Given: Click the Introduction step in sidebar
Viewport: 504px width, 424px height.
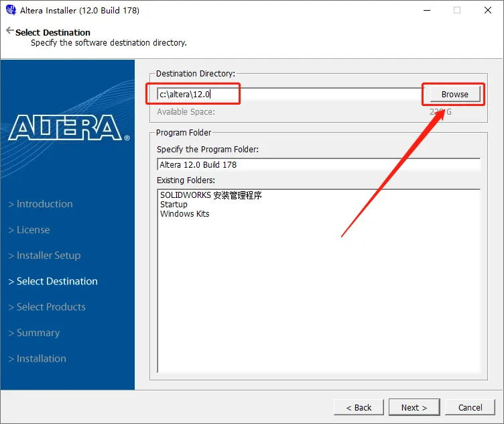Looking at the screenshot, I should pyautogui.click(x=40, y=204).
